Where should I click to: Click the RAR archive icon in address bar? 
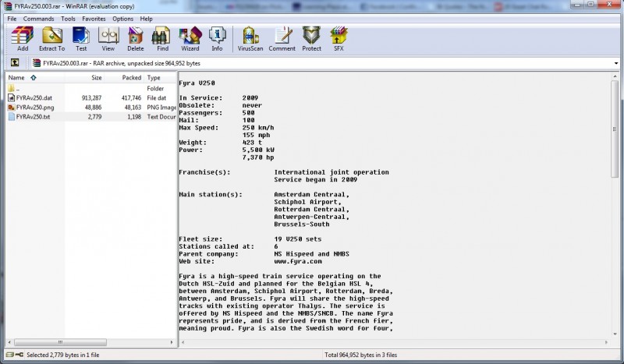point(37,63)
